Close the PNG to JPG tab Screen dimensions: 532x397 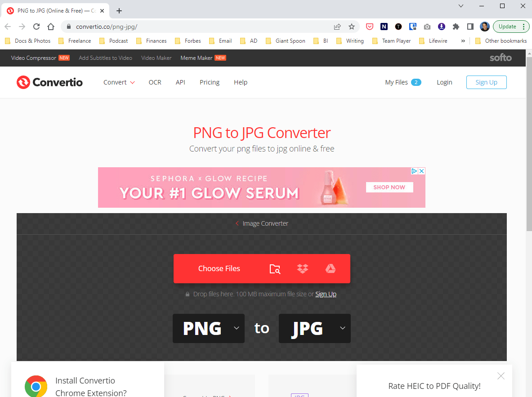[102, 11]
